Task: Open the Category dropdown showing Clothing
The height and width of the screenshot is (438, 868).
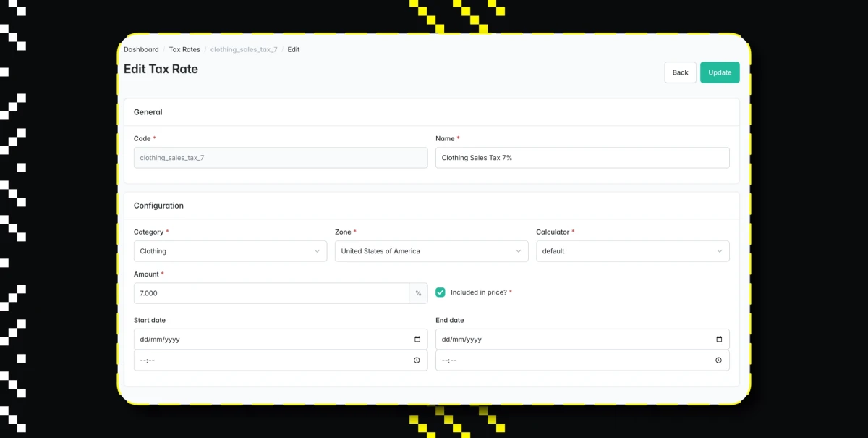Action: [x=230, y=251]
